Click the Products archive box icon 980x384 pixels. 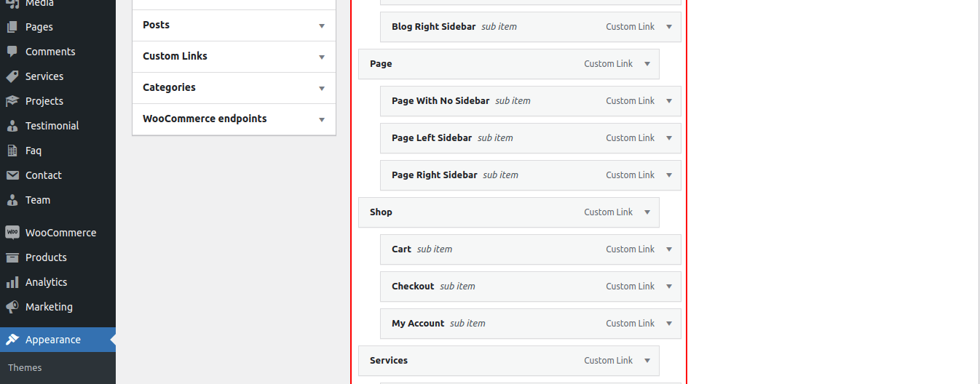pos(12,257)
